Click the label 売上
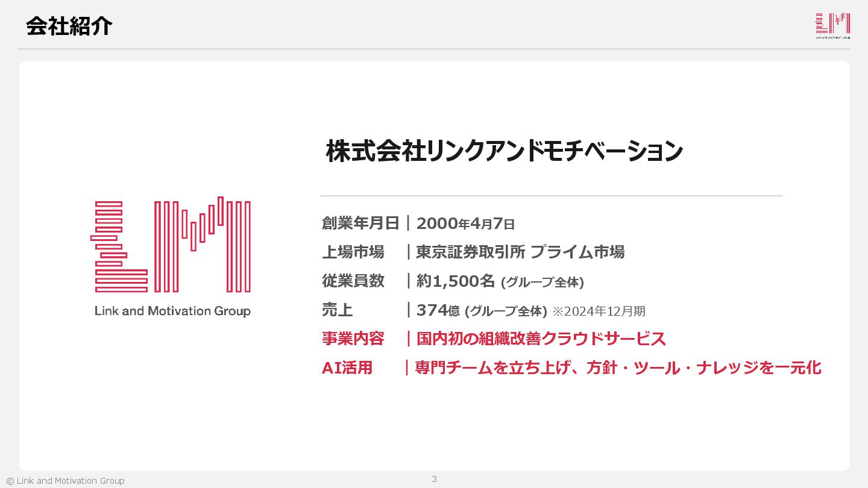Screen dimensions: 868x488 337,310
